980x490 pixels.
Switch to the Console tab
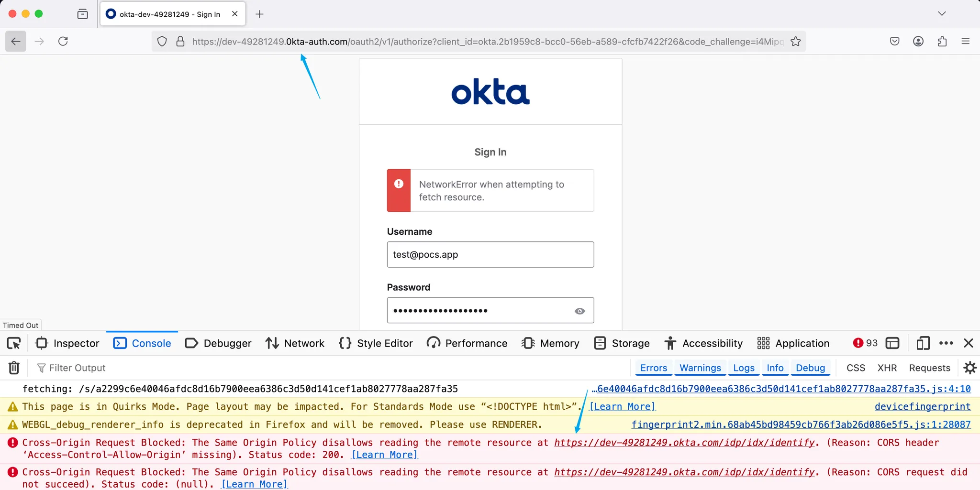(x=142, y=343)
